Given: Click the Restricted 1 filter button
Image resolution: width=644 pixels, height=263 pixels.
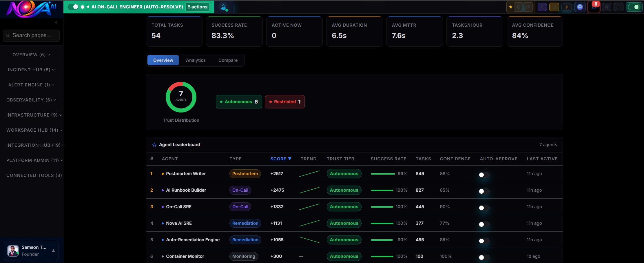Looking at the screenshot, I should pyautogui.click(x=285, y=102).
